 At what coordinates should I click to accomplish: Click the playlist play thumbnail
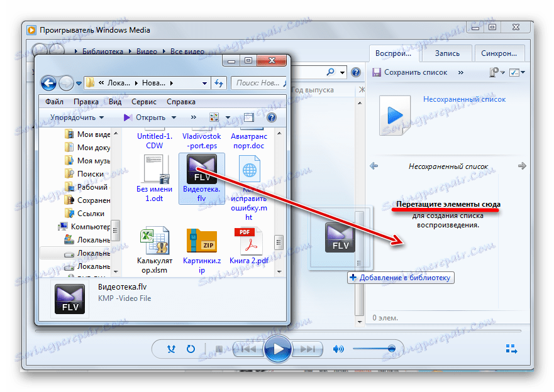tap(395, 116)
